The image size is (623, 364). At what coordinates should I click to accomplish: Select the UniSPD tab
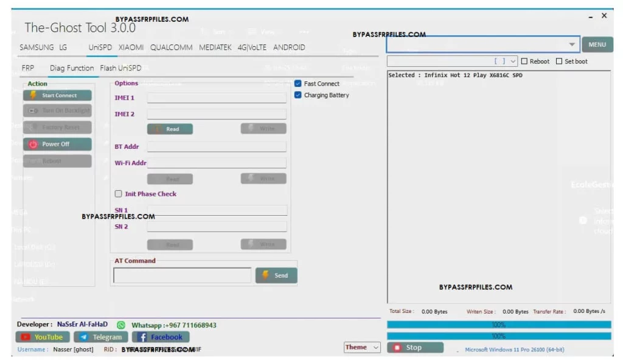[x=100, y=47]
